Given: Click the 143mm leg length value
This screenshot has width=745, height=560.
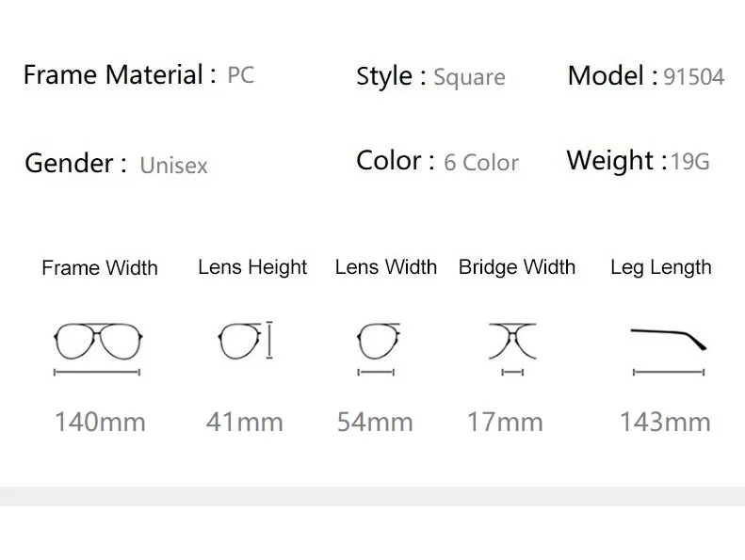Looking at the screenshot, I should coord(665,421).
